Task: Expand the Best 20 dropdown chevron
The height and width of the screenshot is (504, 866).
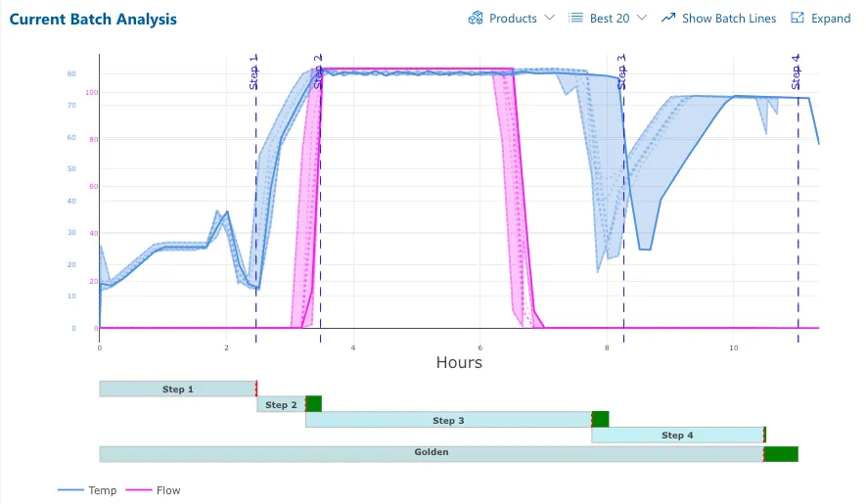Action: pos(642,18)
